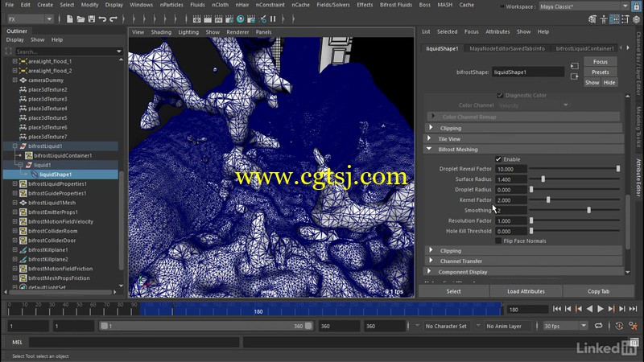Screen dimensions: 644x362
Task: Click the Pause viewport icon
Action: coord(273,19)
